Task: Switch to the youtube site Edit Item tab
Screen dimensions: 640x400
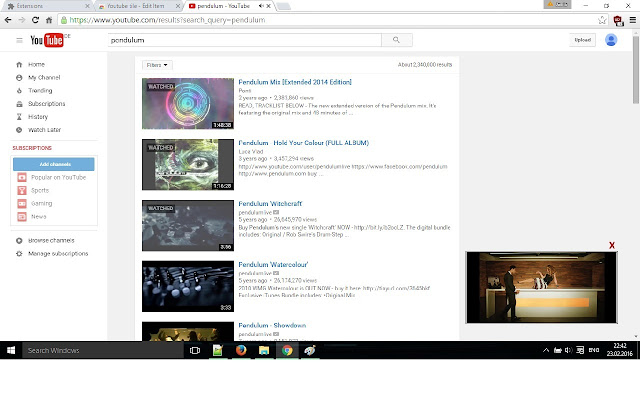Action: click(x=138, y=6)
